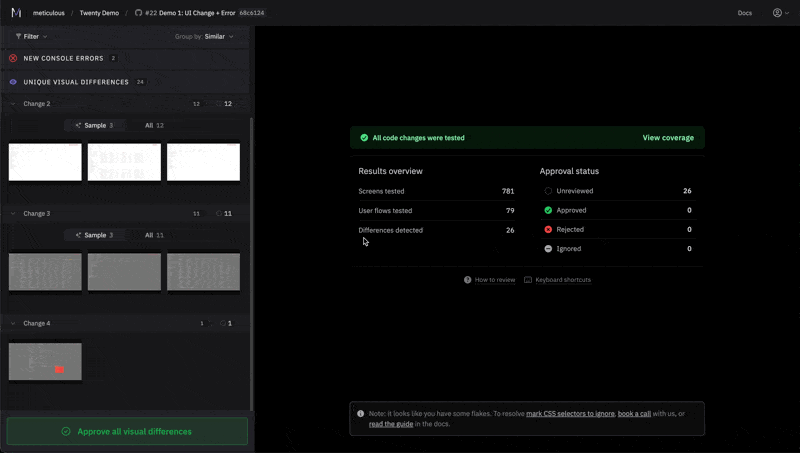
Task: Collapse the Change 2 group
Action: tap(13, 104)
